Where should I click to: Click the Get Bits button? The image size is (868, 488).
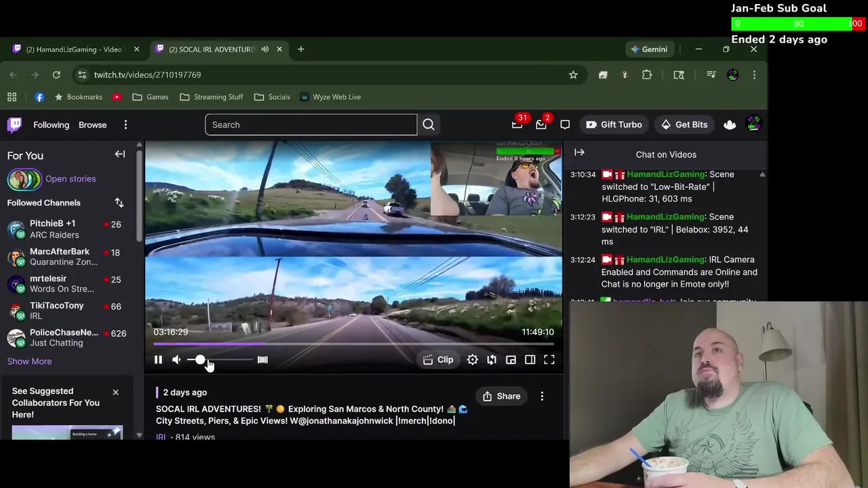pyautogui.click(x=684, y=125)
